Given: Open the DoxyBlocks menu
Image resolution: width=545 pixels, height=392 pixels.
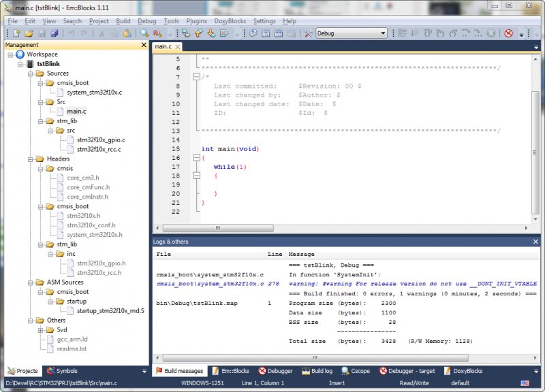Looking at the screenshot, I should pos(230,21).
